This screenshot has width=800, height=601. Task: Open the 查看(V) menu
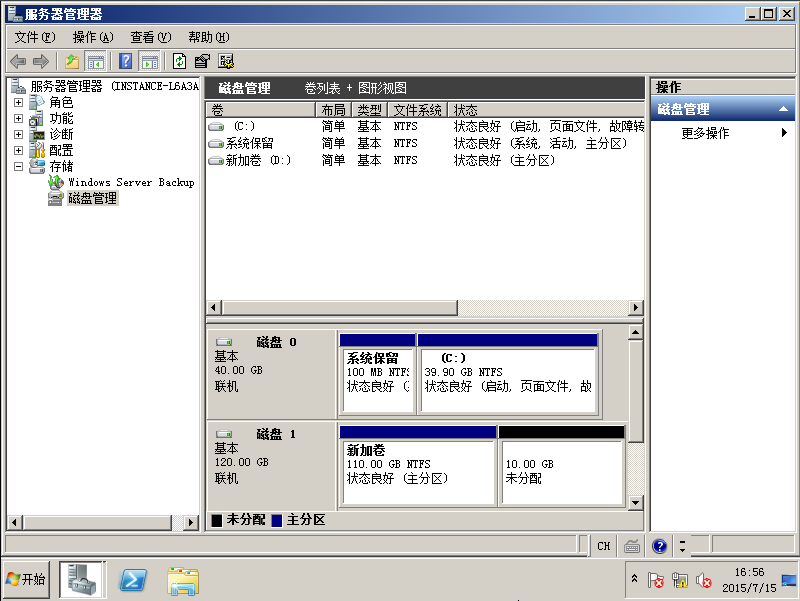[151, 37]
